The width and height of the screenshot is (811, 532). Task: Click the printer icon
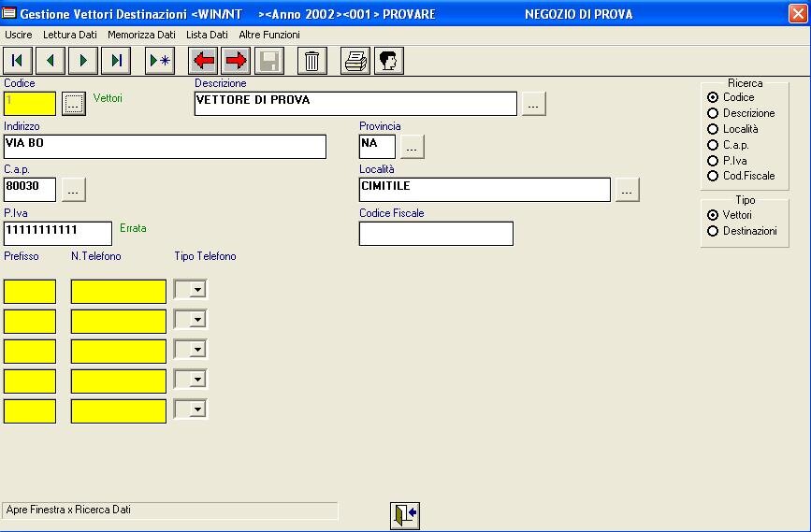pos(355,61)
